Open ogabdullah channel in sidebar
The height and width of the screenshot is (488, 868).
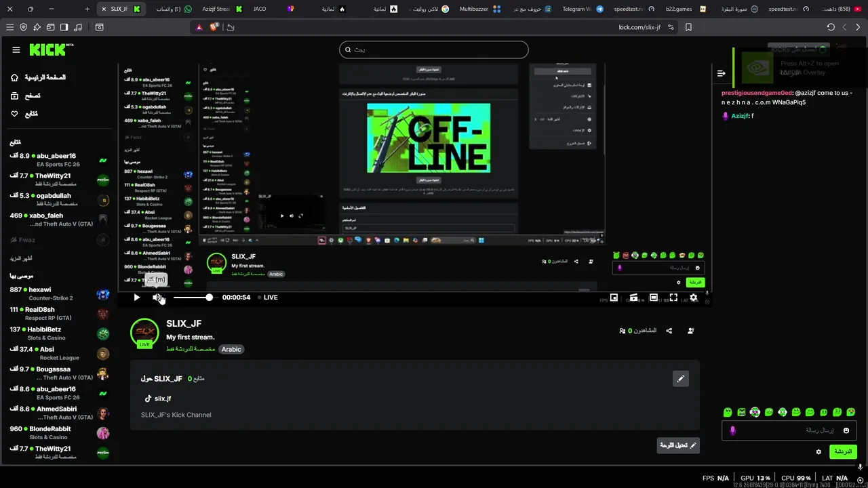tap(60, 199)
